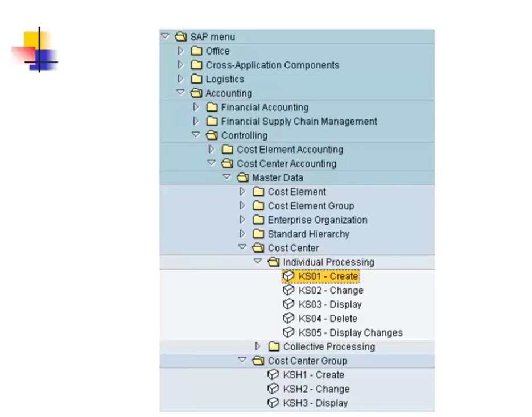Expand the Cost Element Group arrow

click(242, 205)
